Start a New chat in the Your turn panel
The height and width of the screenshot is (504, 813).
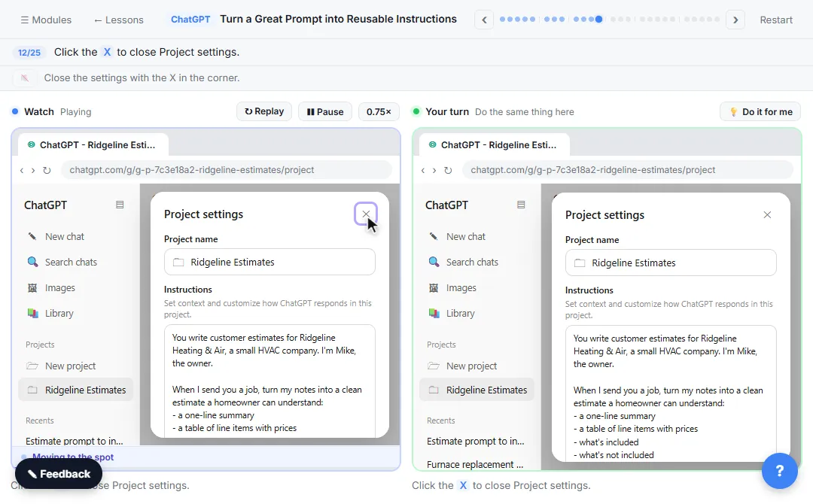coord(477,237)
